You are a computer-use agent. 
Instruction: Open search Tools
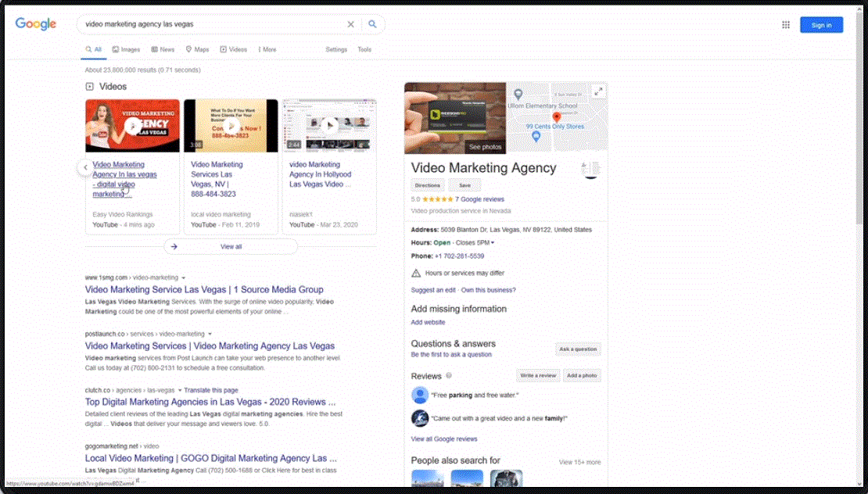click(x=364, y=50)
